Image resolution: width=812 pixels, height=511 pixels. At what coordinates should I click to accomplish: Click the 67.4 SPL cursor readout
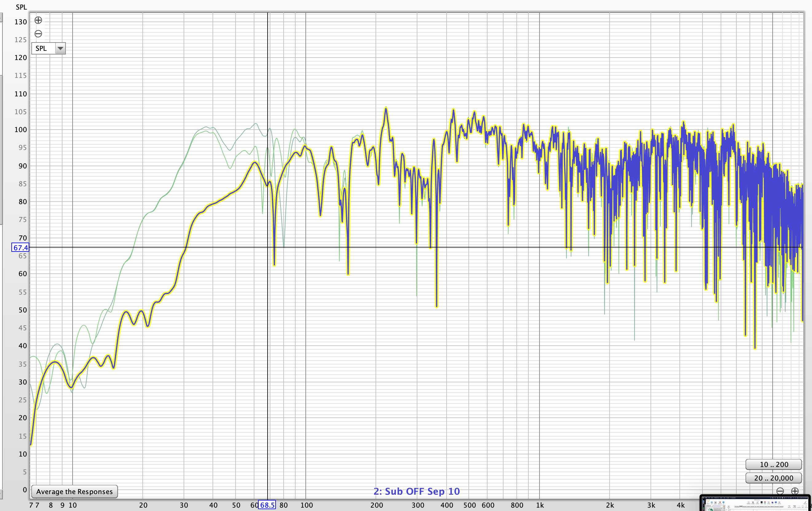click(x=20, y=247)
